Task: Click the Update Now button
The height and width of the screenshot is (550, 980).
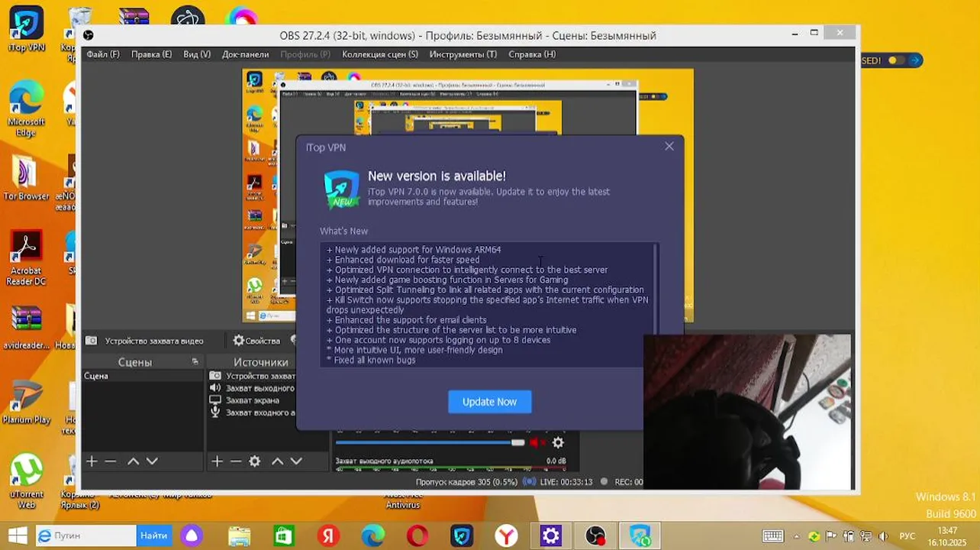Action: [x=489, y=402]
